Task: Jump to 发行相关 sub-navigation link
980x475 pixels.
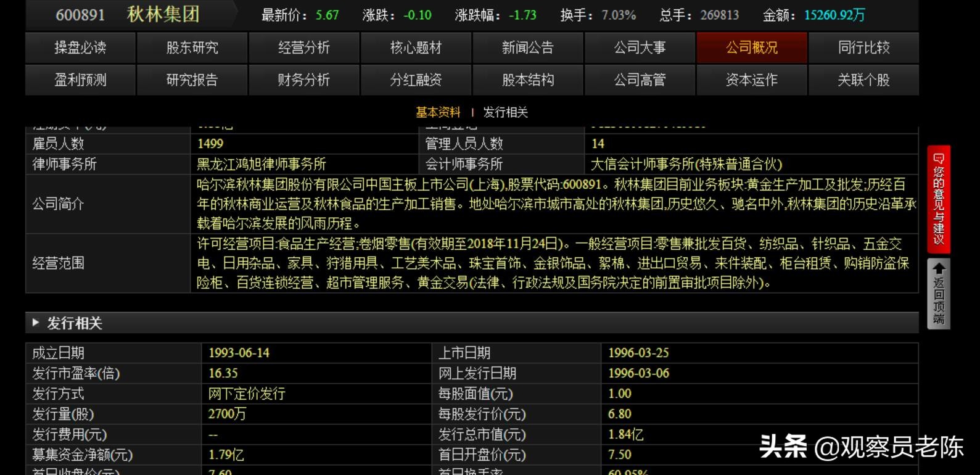Action: click(x=506, y=112)
